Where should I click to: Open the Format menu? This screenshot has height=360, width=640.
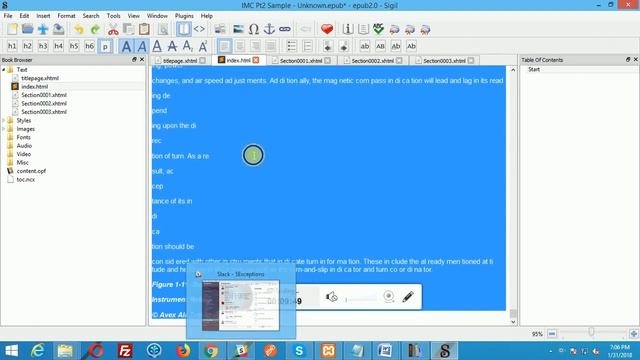[x=66, y=16]
